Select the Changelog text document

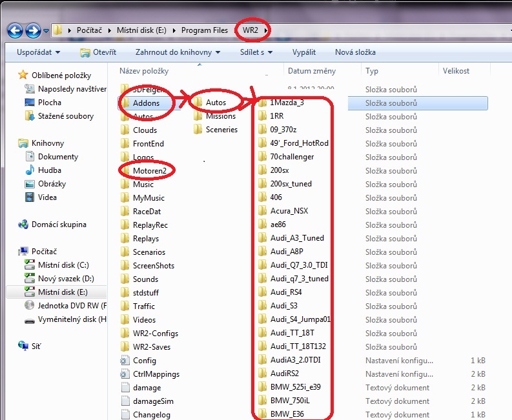coord(151,415)
